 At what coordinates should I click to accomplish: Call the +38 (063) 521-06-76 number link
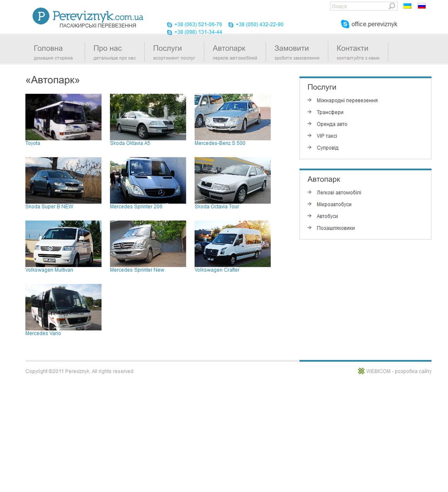pyautogui.click(x=198, y=24)
